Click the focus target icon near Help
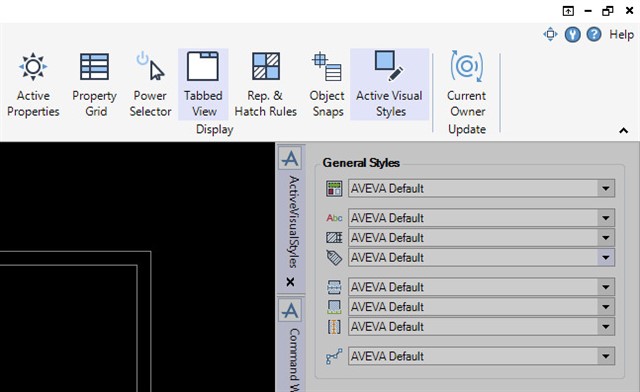 (x=550, y=34)
